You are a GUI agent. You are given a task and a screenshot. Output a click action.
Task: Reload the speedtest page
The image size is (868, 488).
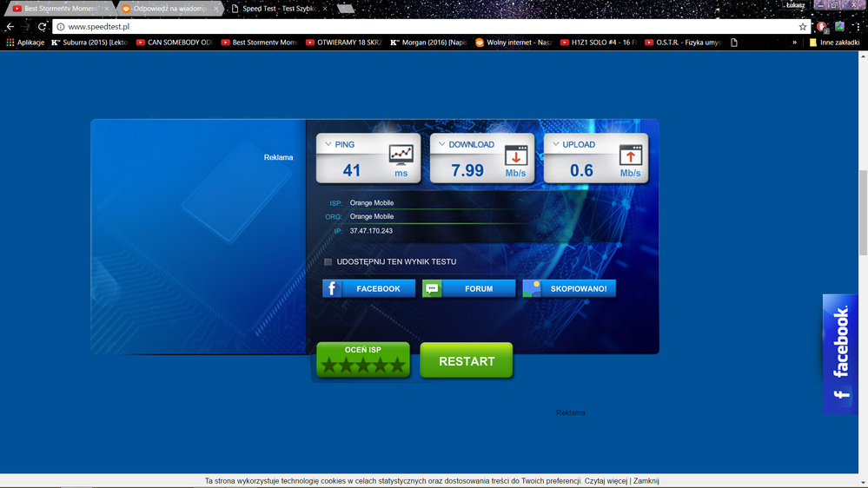click(x=42, y=27)
